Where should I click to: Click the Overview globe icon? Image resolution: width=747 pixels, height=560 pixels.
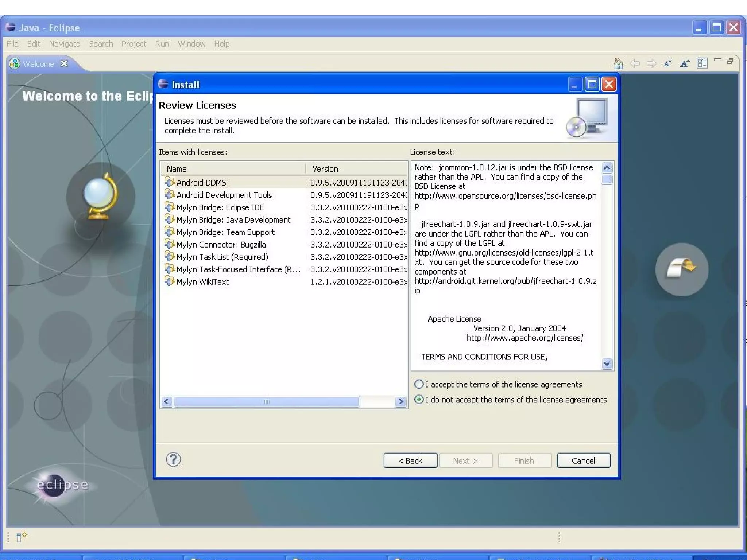click(x=101, y=197)
